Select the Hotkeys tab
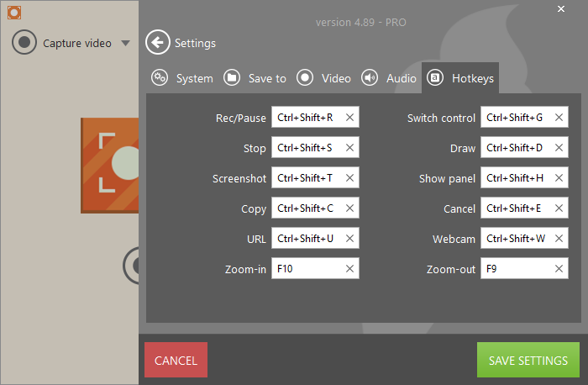The height and width of the screenshot is (385, 588). click(x=460, y=78)
